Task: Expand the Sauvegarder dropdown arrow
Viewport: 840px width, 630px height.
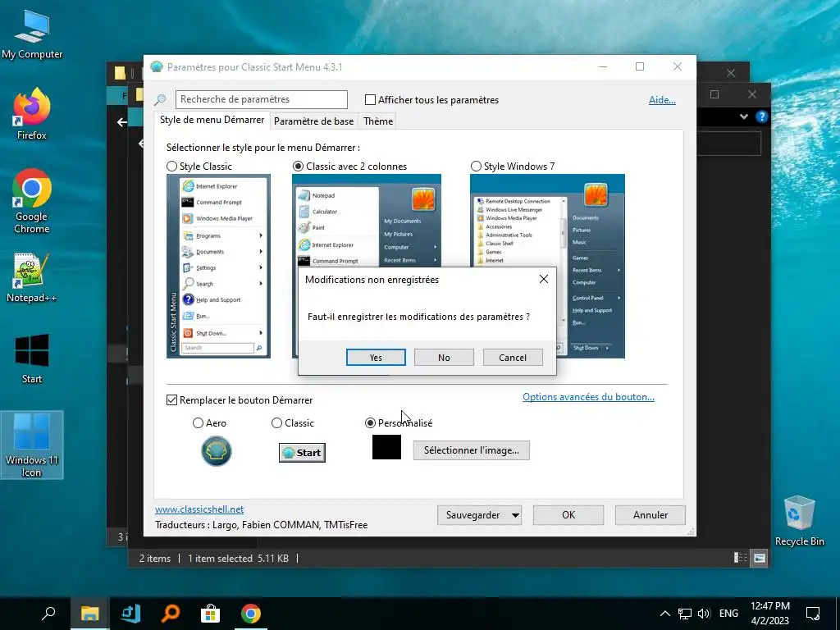Action: (515, 515)
